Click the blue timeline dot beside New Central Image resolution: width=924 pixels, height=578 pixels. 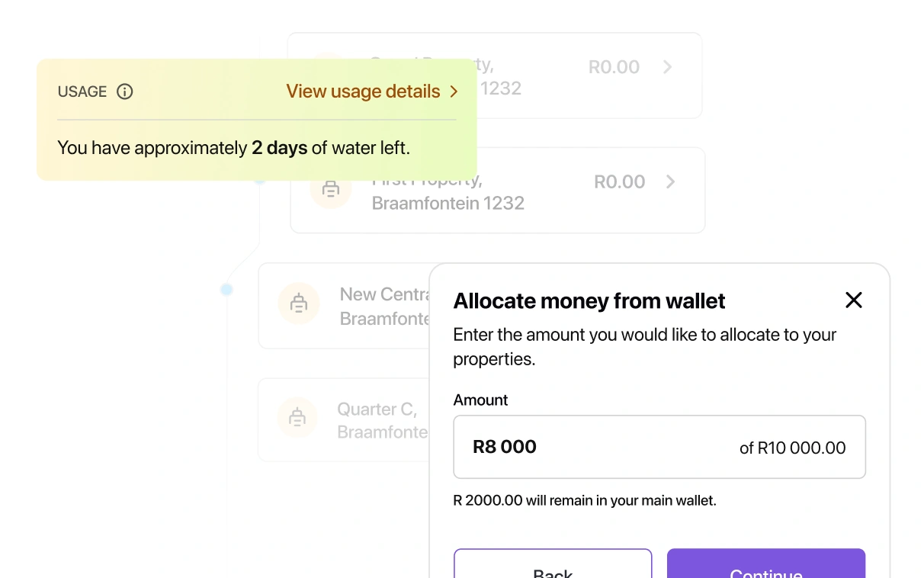[226, 290]
